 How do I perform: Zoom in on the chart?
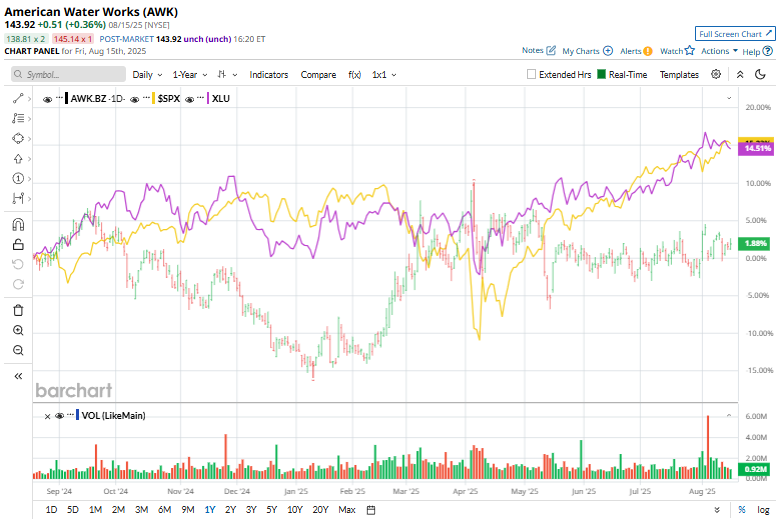pyautogui.click(x=18, y=330)
